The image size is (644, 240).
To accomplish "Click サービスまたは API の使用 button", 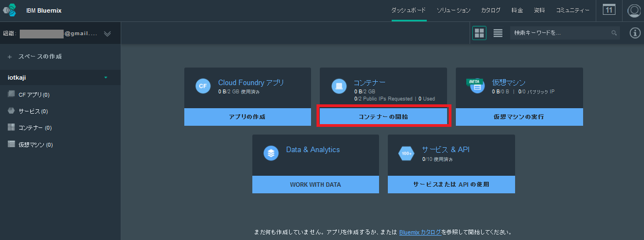I will point(451,185).
